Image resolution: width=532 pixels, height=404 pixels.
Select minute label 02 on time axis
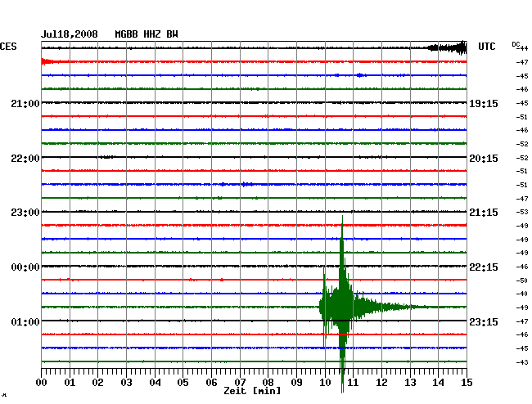click(x=97, y=382)
